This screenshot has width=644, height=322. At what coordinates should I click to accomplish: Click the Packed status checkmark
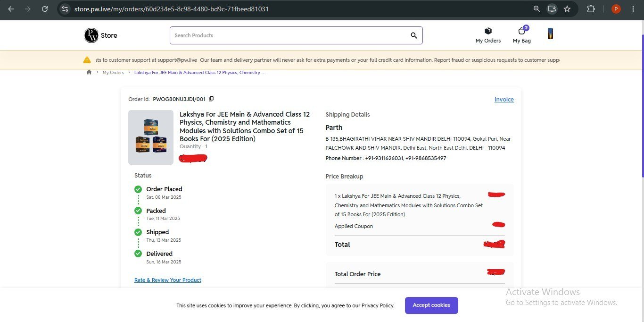point(138,211)
